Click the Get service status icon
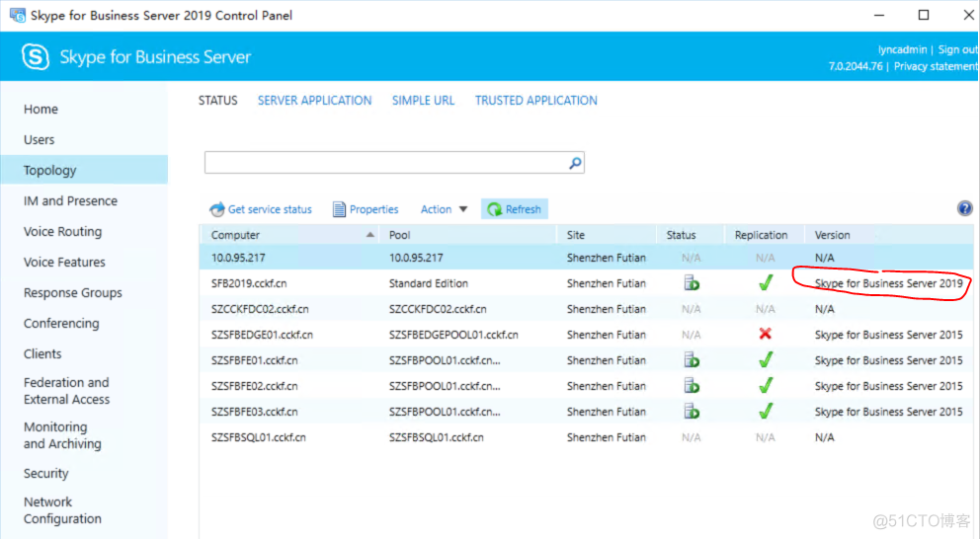The height and width of the screenshot is (539, 980). coord(217,209)
